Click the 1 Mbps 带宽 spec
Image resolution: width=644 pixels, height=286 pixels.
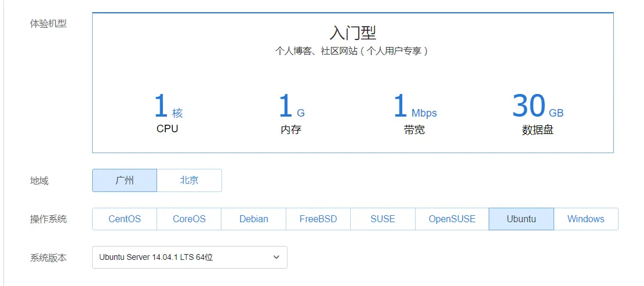pyautogui.click(x=415, y=114)
